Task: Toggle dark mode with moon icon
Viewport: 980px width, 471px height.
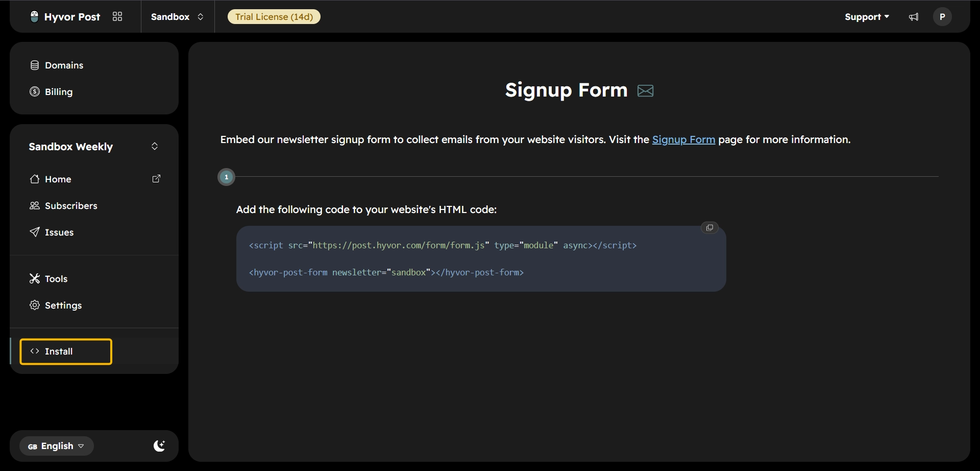Action: 159,446
